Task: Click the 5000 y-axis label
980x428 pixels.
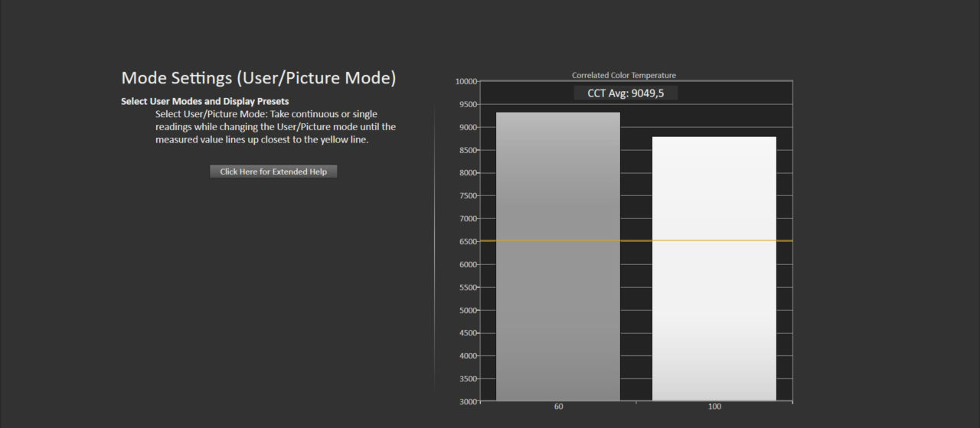Action: coord(467,310)
